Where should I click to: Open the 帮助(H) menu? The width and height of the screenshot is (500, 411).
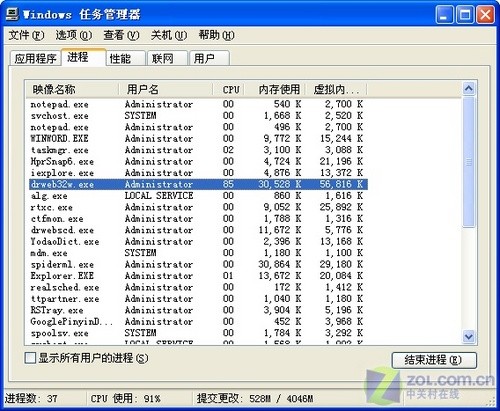tap(216, 35)
